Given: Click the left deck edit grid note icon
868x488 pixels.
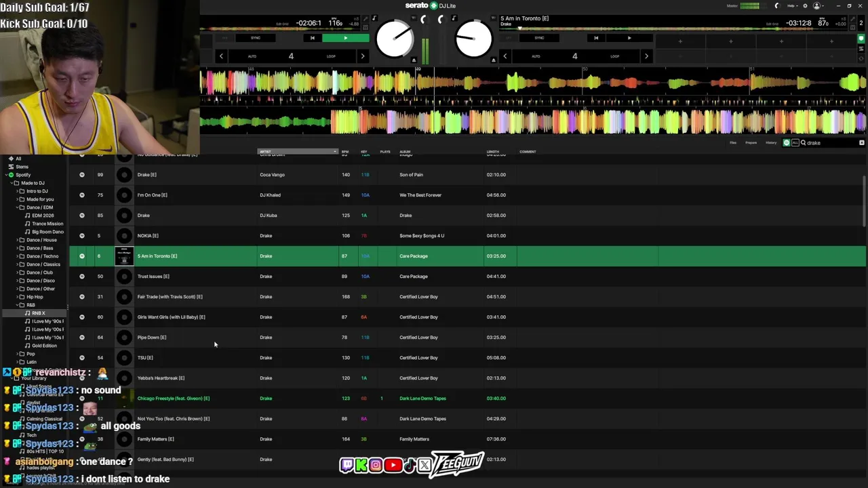Looking at the screenshot, I should pos(374,19).
